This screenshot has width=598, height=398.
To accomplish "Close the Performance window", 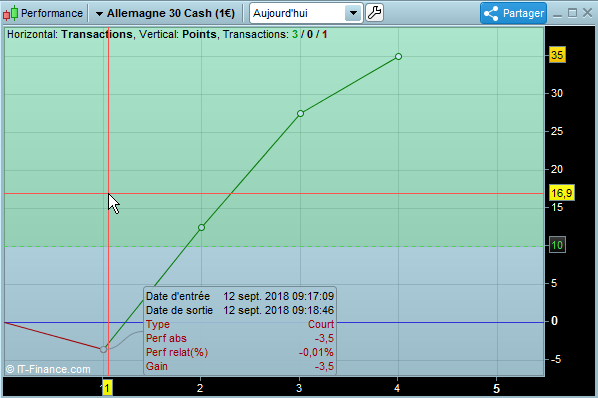I will point(587,13).
